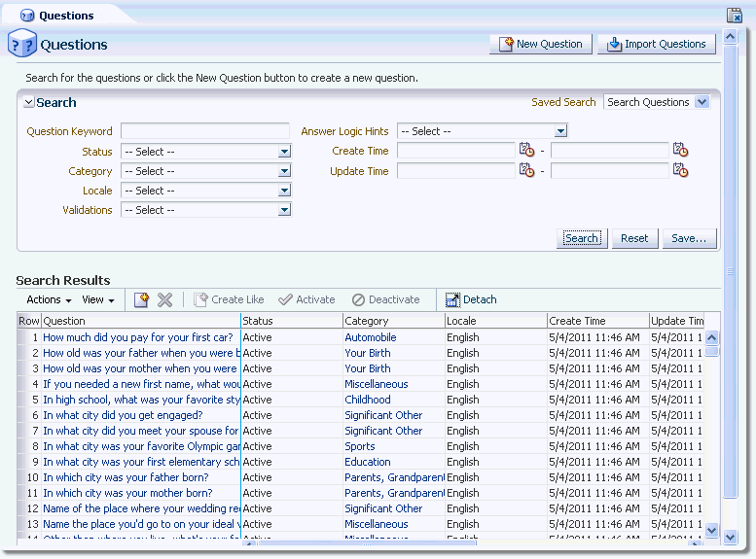Click the delete X icon in results toolbar

click(x=164, y=299)
